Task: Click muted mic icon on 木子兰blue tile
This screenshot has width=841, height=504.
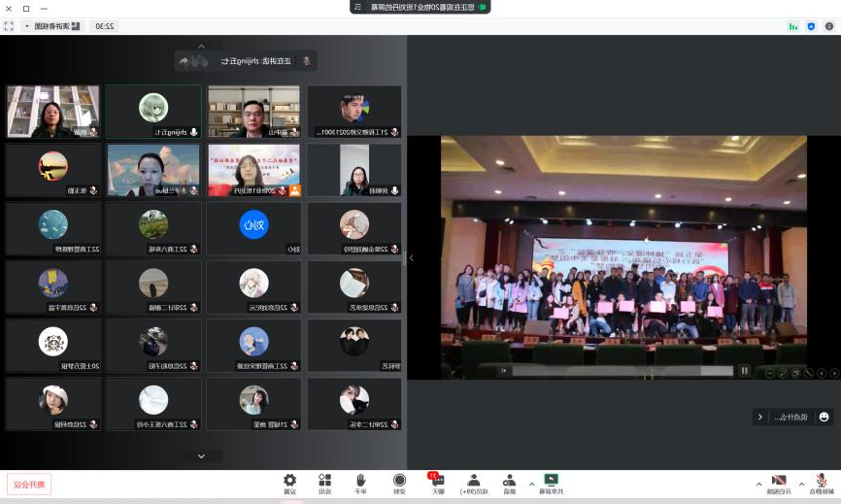Action: pos(193,190)
